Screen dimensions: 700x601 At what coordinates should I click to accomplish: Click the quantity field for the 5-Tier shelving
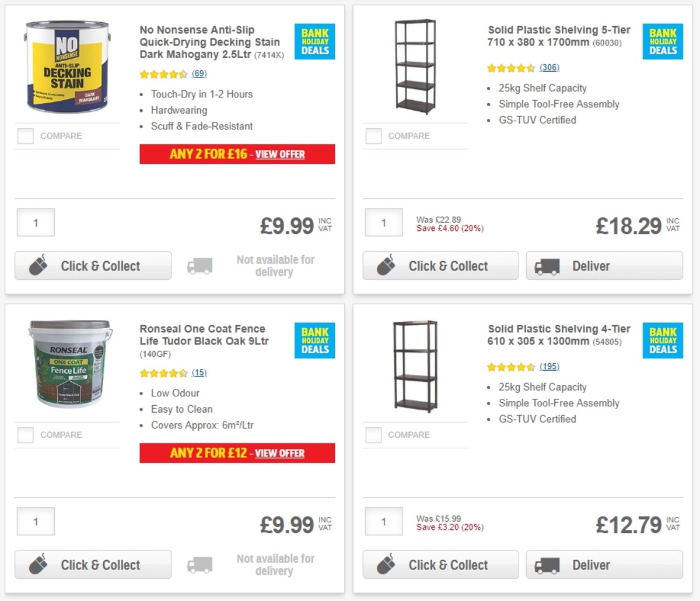(x=383, y=222)
